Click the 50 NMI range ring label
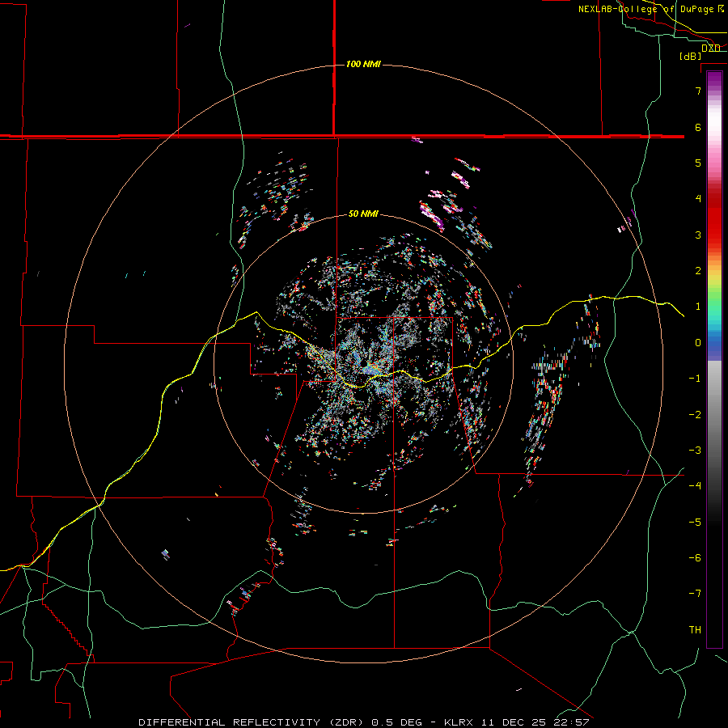The height and width of the screenshot is (728, 728). pyautogui.click(x=363, y=214)
